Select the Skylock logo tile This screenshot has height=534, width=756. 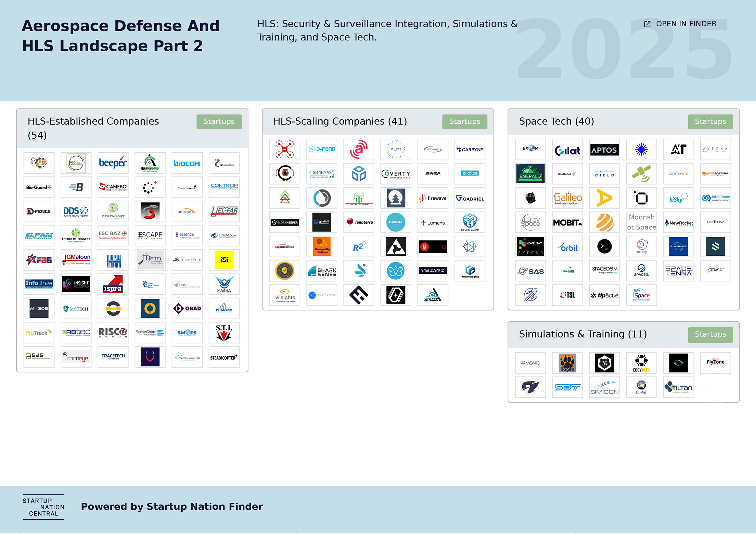click(x=433, y=295)
